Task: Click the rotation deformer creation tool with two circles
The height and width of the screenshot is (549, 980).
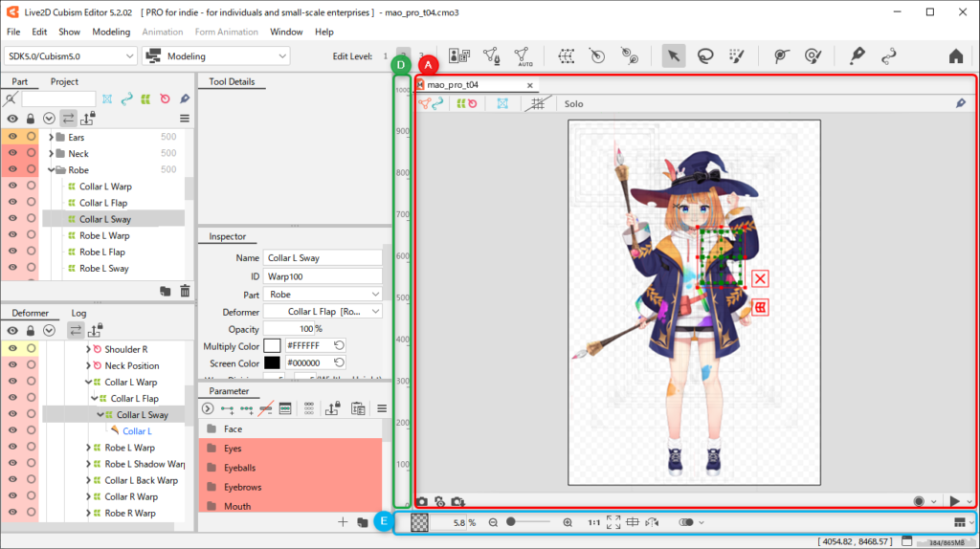Action: point(630,56)
